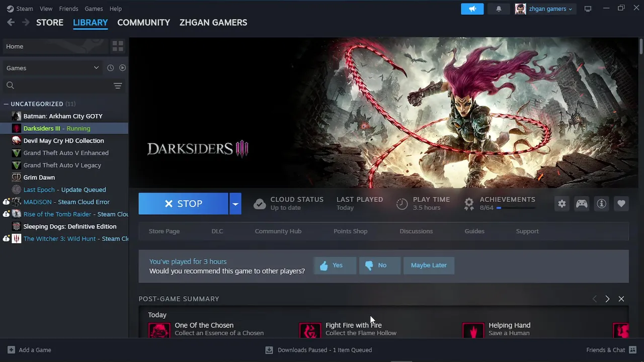Click thumbs up Yes recommend button

(335, 265)
